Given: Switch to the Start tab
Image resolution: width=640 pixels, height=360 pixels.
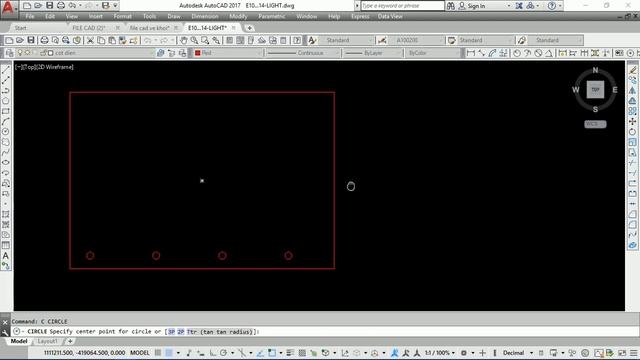Looking at the screenshot, I should tap(20, 28).
